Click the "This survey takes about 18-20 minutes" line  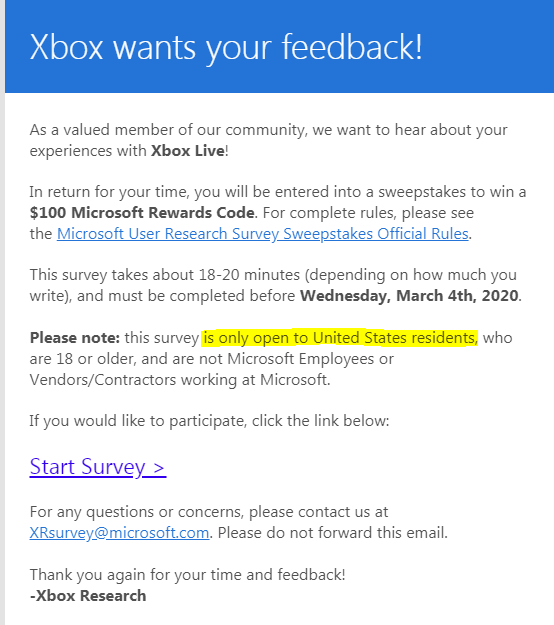[273, 275]
